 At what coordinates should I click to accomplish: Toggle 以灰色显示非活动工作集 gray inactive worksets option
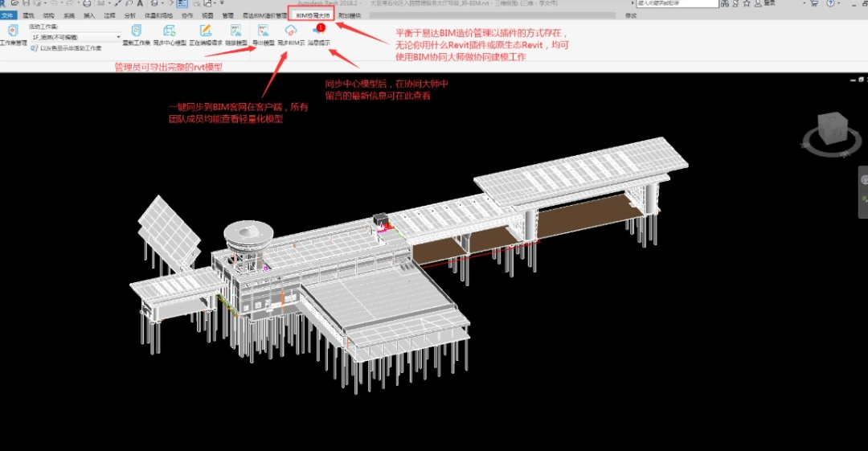pos(35,48)
